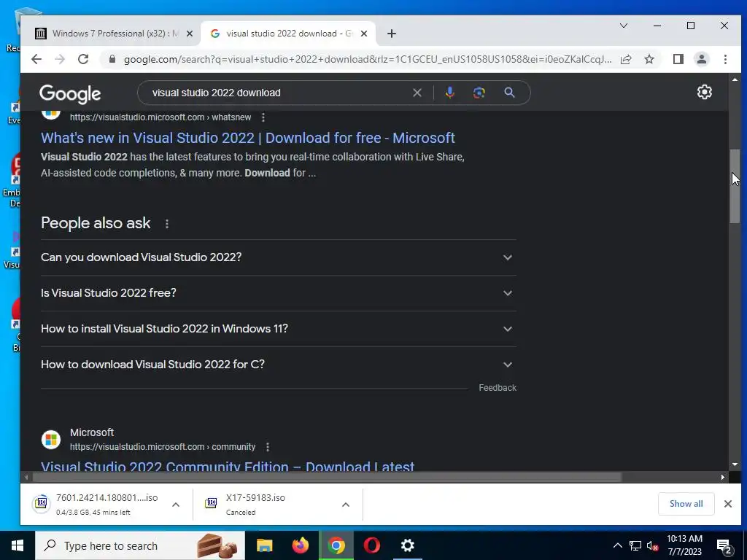The height and width of the screenshot is (560, 747).
Task: Expand 'How to install Visual Studio 2022 in Windows 11?'
Action: tap(278, 329)
